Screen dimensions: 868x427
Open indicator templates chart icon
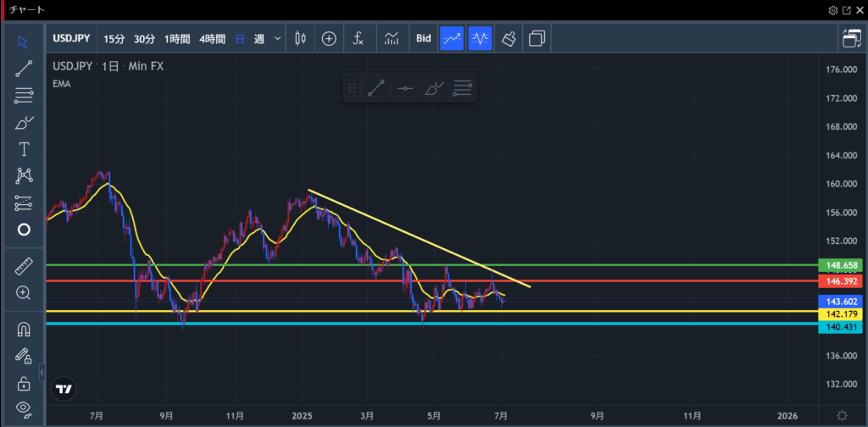pos(392,39)
